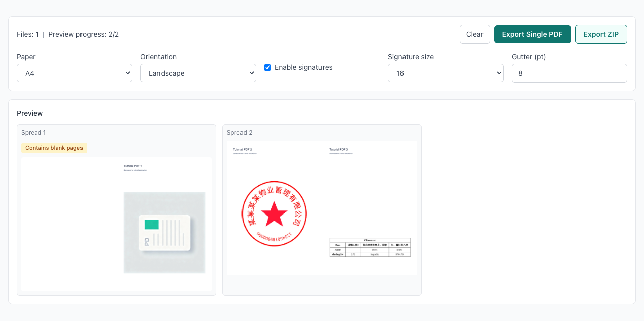644x321 pixels.
Task: Click the Contains blank pages warning badge
Action: pyautogui.click(x=54, y=148)
